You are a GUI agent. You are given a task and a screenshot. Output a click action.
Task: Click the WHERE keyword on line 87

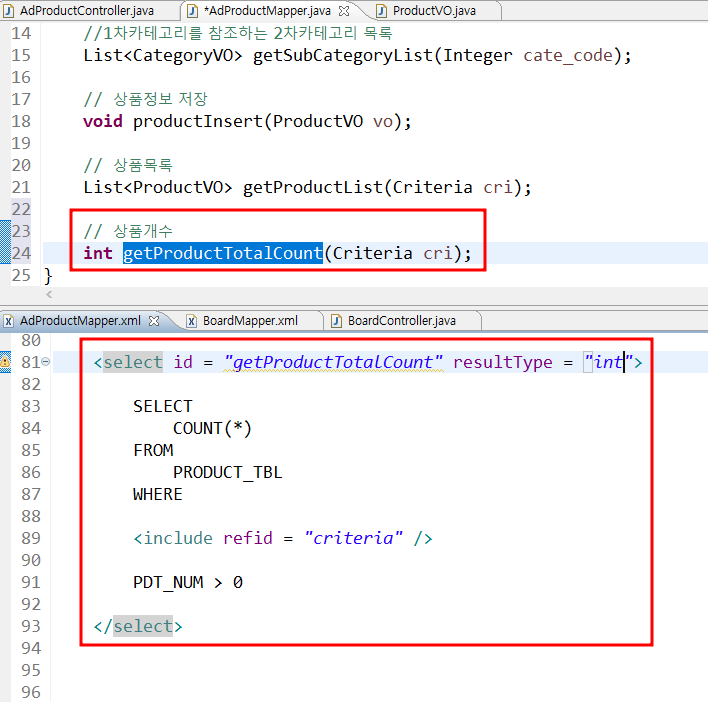[158, 494]
